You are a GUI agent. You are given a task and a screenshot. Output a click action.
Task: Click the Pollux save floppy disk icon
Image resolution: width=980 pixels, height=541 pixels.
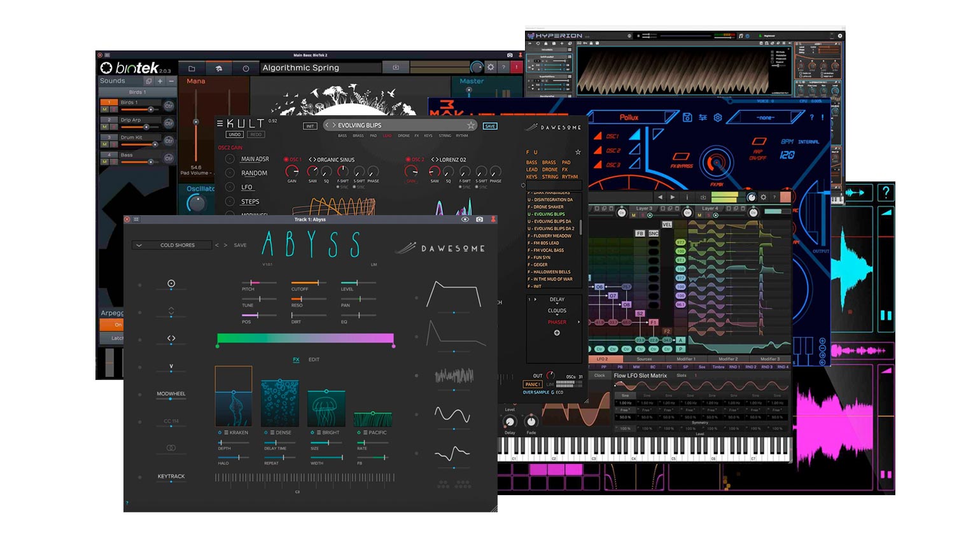point(687,117)
